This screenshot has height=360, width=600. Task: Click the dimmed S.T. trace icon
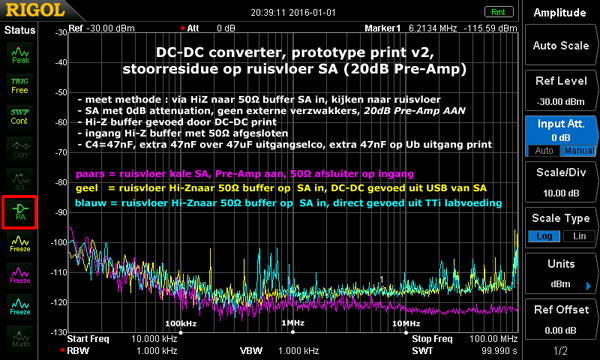tap(20, 181)
